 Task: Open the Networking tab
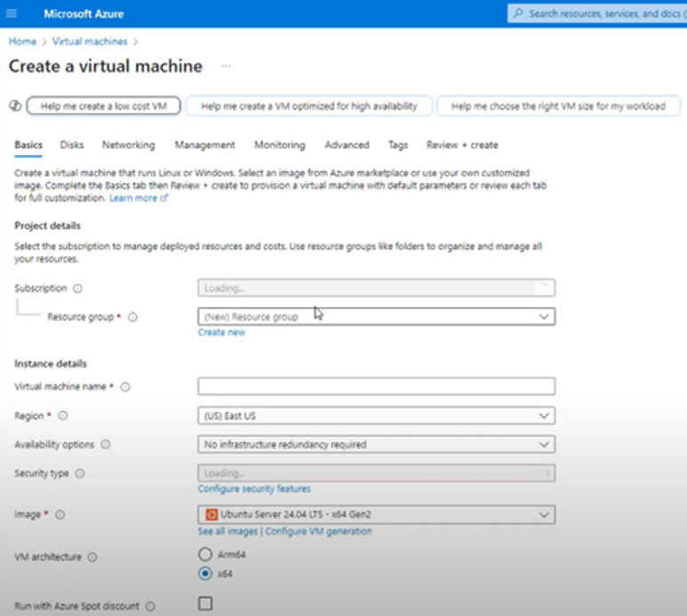pos(128,145)
